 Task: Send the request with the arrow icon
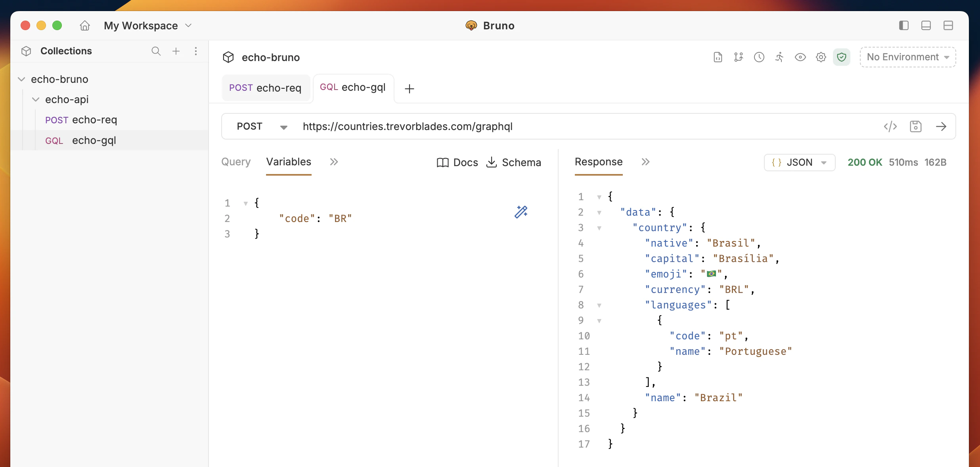[942, 126]
